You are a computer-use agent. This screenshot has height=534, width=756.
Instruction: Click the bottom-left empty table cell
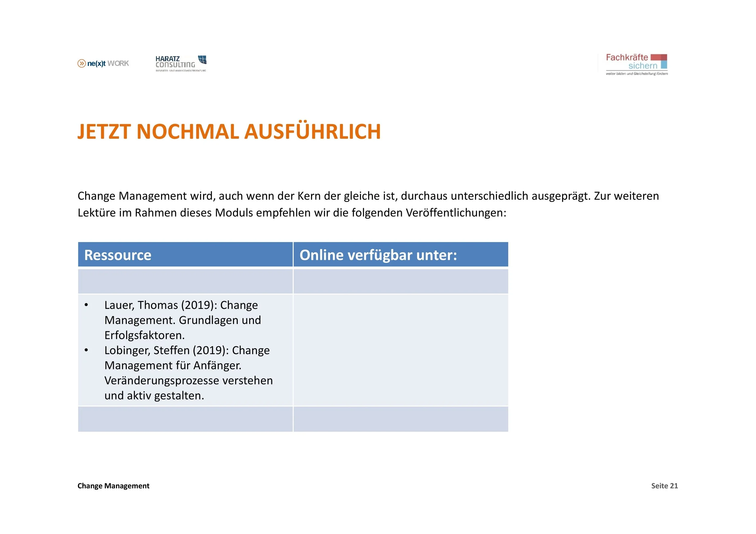pyautogui.click(x=185, y=419)
